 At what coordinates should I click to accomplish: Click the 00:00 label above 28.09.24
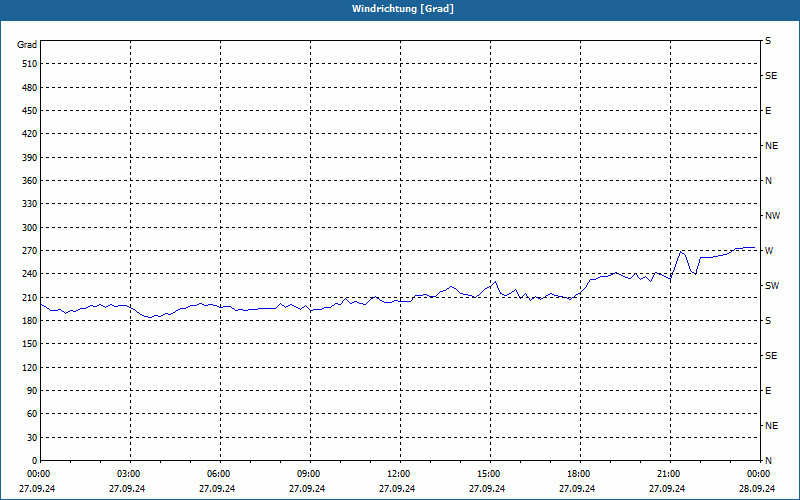760,473
